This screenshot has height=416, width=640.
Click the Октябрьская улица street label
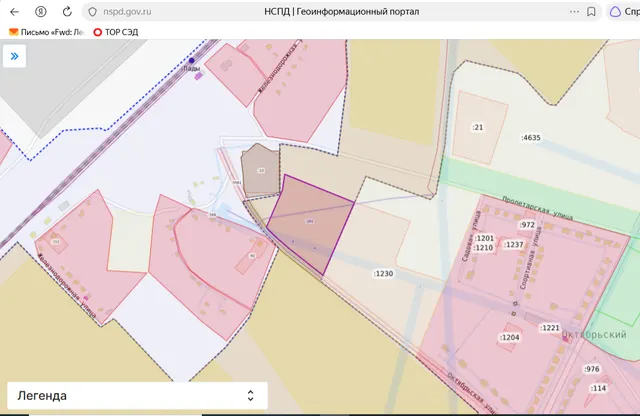pos(472,392)
